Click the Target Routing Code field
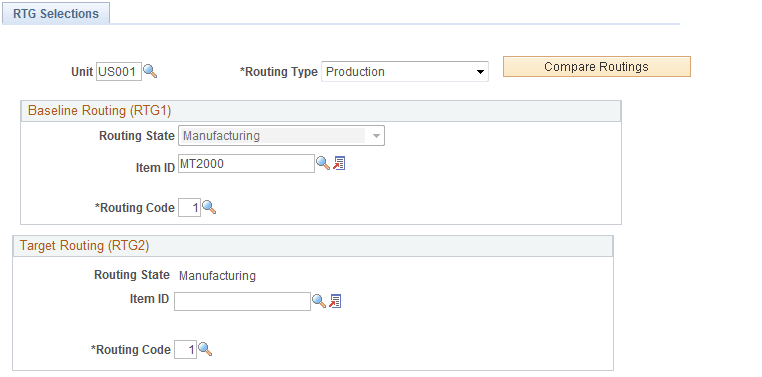 (x=186, y=349)
